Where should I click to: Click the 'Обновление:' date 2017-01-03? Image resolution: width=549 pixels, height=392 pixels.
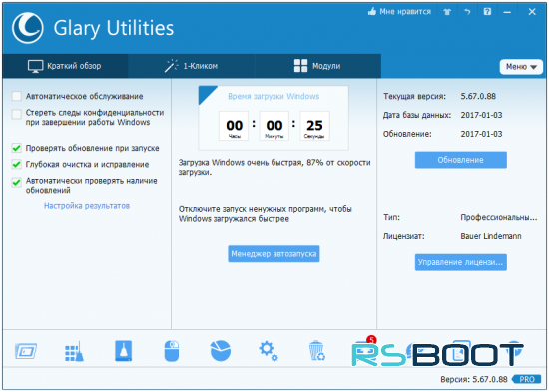point(481,134)
